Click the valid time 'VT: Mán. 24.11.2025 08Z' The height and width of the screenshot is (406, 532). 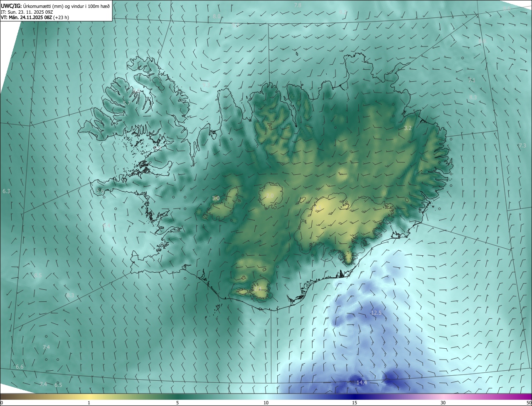pyautogui.click(x=26, y=17)
